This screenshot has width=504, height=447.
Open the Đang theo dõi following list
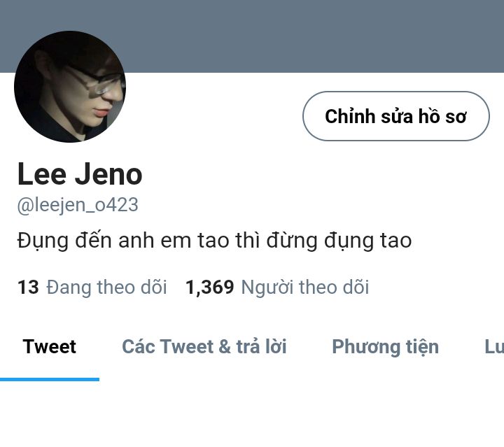coord(106,287)
